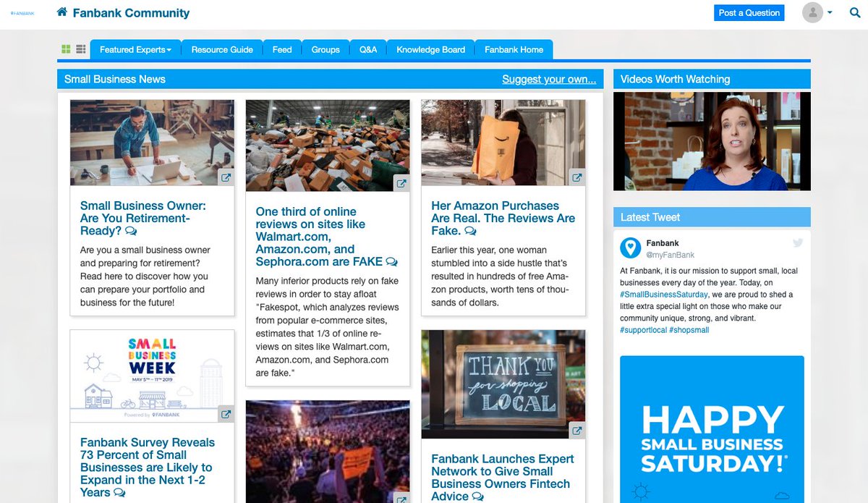Play the Videos Worth Watching video
This screenshot has width=868, height=503.
point(712,141)
